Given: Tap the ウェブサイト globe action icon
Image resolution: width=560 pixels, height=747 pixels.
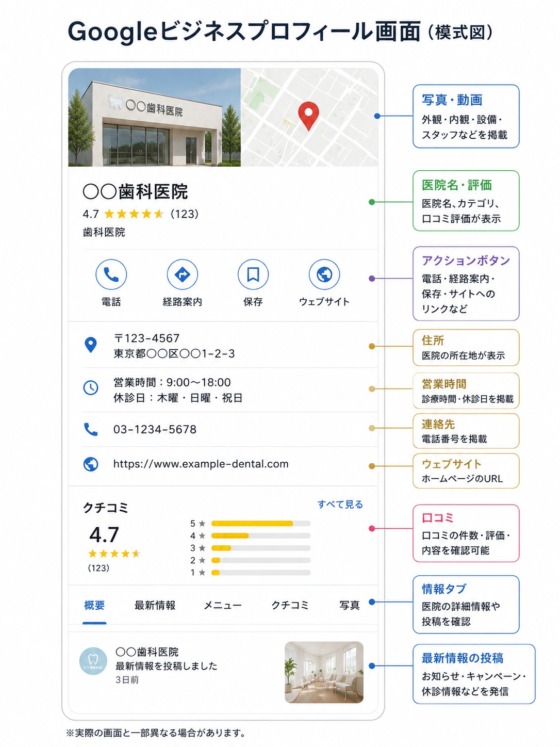Looking at the screenshot, I should tap(324, 274).
